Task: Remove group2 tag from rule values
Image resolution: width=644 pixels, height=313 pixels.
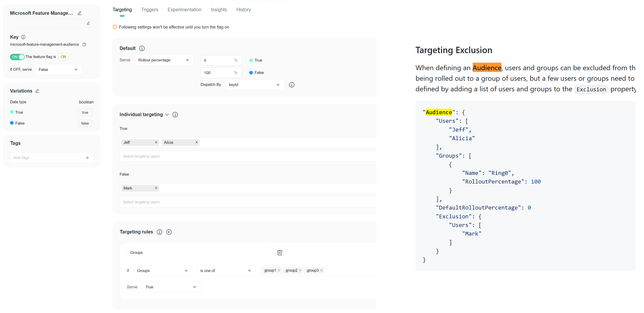Action: (300, 270)
